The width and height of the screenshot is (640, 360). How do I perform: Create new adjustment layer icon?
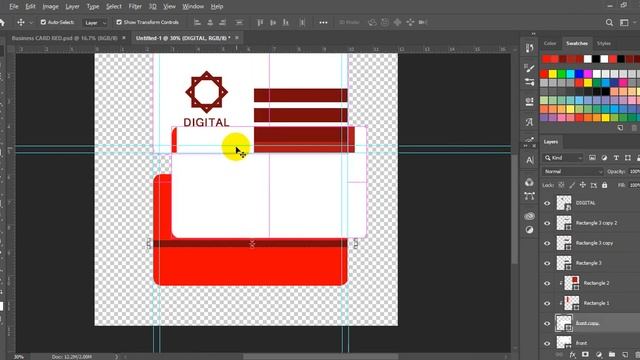point(599,355)
